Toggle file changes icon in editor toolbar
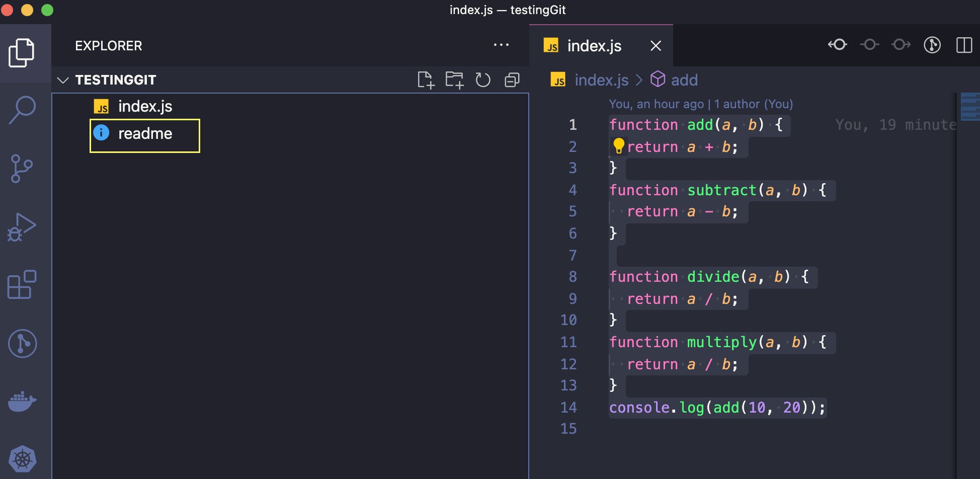The image size is (980, 479). click(x=869, y=45)
